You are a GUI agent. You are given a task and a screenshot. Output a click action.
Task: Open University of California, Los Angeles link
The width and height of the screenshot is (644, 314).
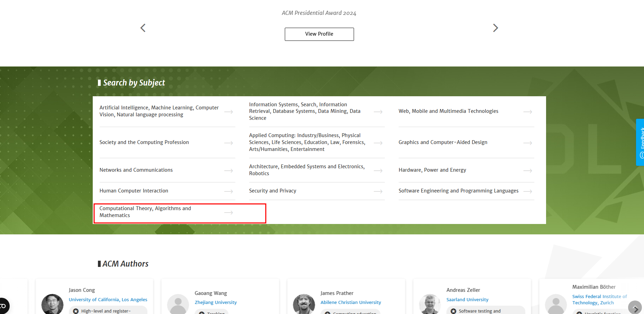pos(108,300)
